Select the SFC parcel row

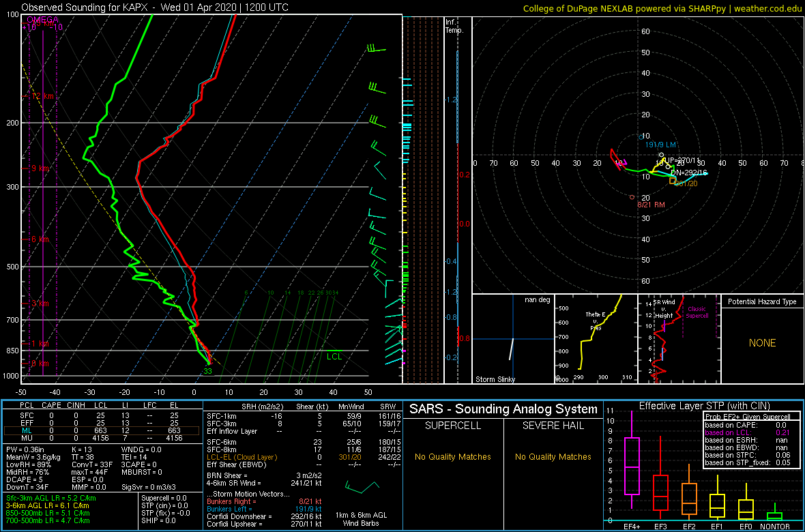[101, 415]
